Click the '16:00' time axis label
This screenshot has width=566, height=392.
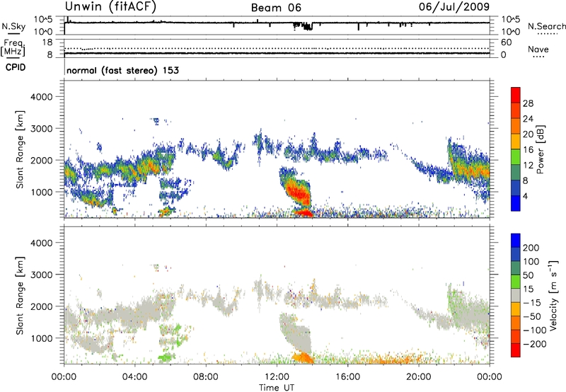click(x=347, y=377)
